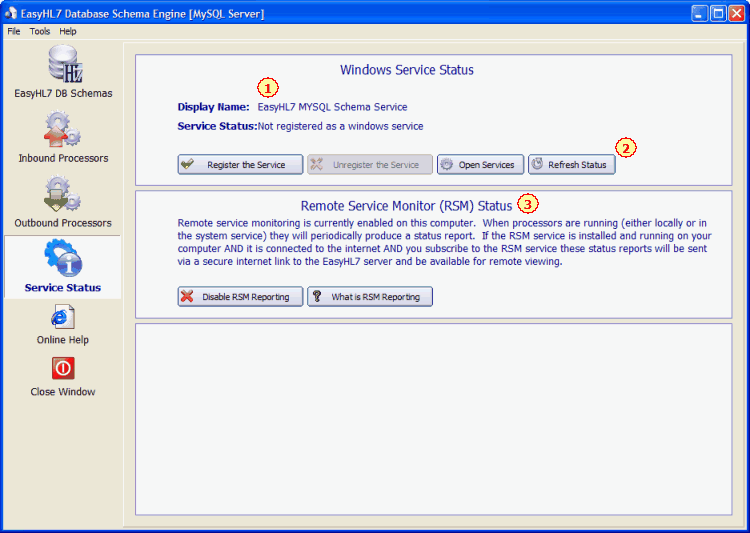Click the question mark icon on What is RSM Reporting

pyautogui.click(x=317, y=297)
